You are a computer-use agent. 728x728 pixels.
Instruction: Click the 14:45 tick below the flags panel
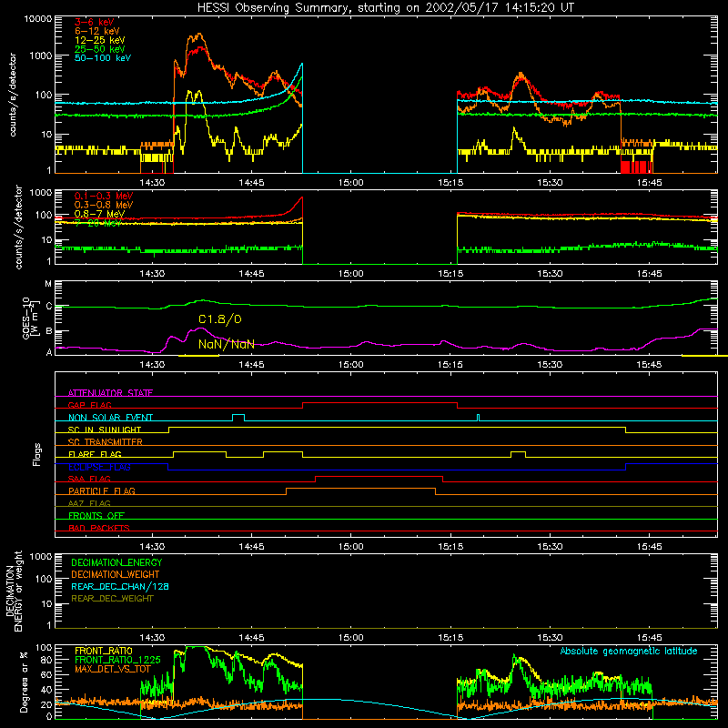click(x=251, y=547)
